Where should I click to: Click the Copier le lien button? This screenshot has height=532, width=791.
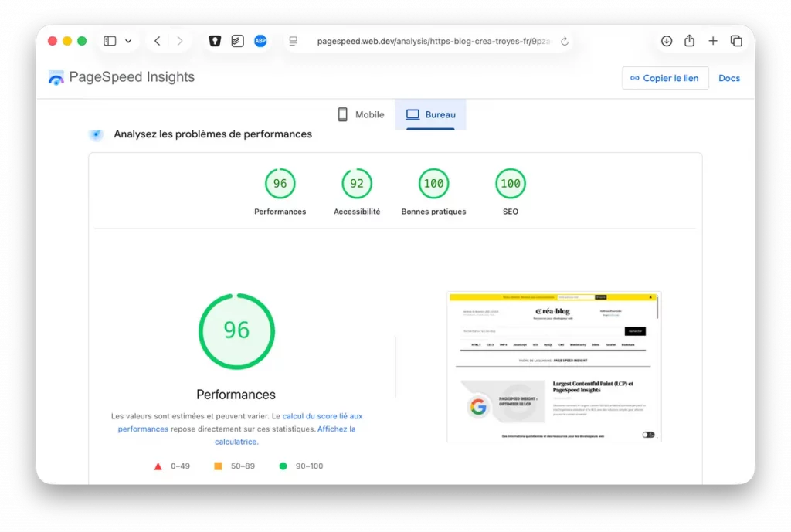(x=665, y=78)
